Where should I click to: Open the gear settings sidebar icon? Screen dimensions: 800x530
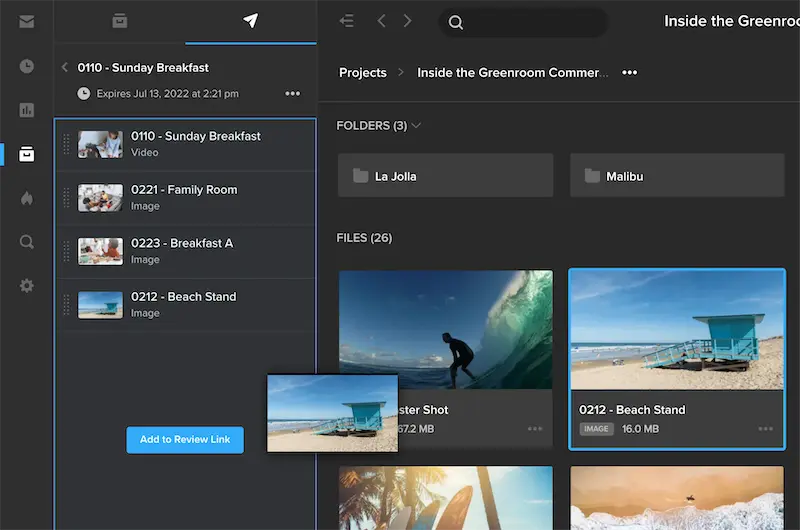pyautogui.click(x=27, y=285)
